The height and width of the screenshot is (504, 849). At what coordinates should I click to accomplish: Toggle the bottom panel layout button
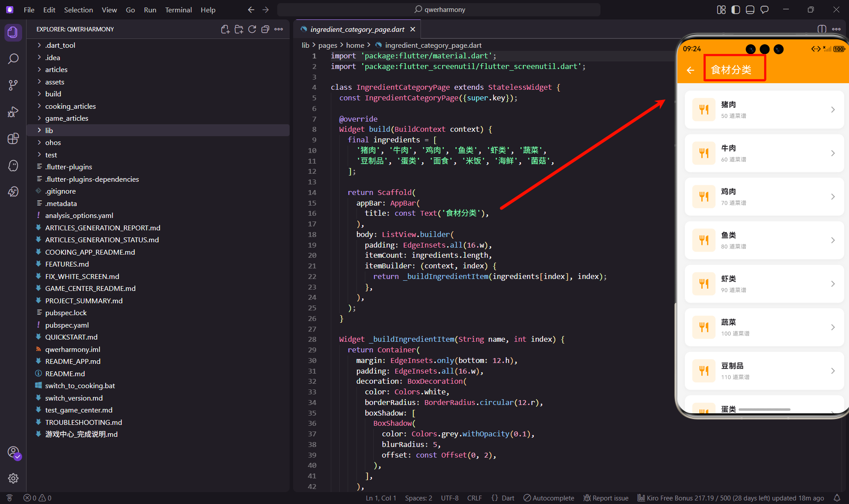[750, 10]
